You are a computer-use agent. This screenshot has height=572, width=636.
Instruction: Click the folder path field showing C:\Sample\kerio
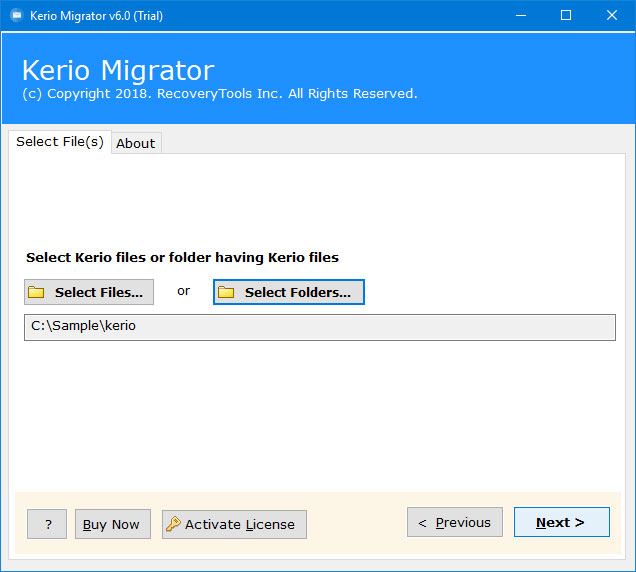320,327
